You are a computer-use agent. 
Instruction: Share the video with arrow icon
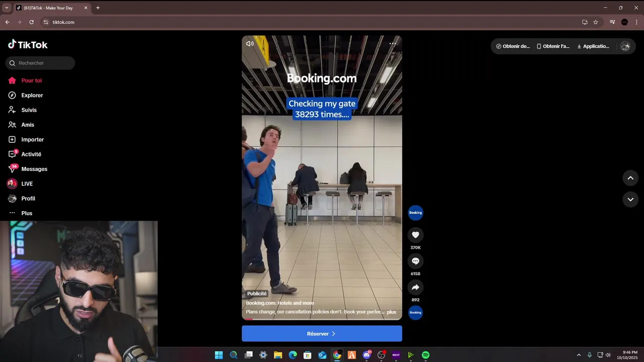pos(415,287)
